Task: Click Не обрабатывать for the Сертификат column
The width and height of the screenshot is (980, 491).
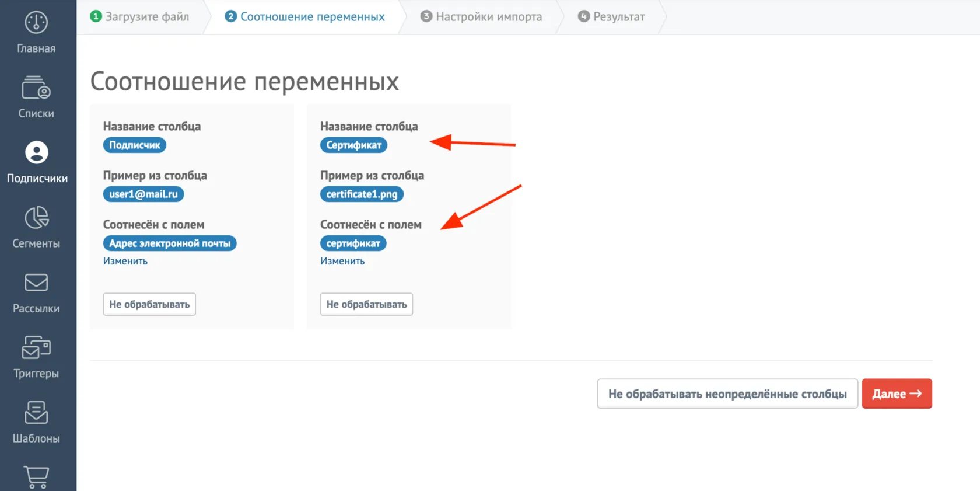Action: pos(366,304)
